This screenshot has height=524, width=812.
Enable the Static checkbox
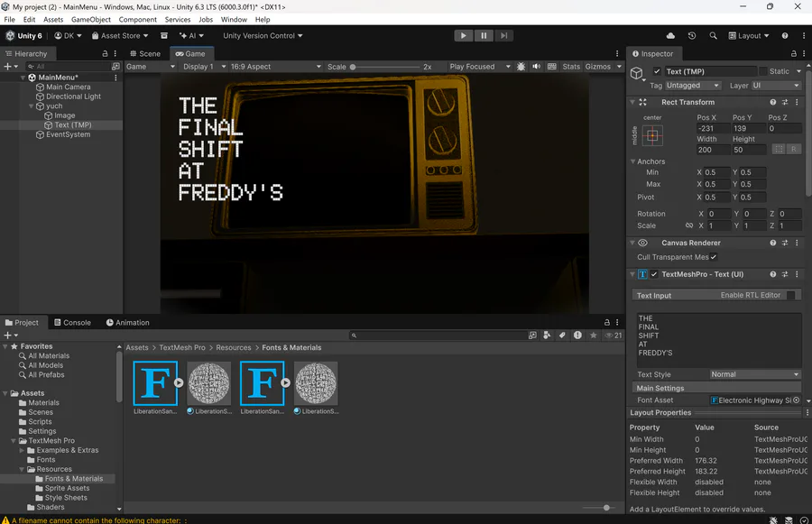coord(762,71)
